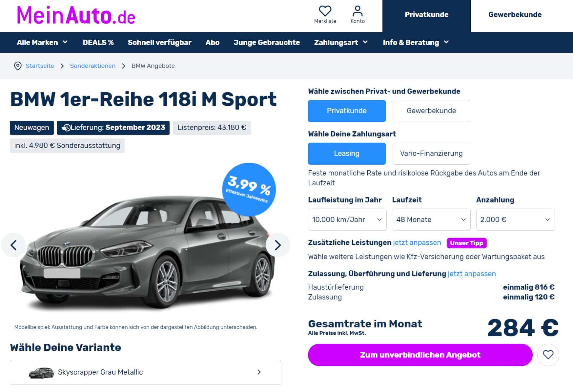This screenshot has height=392, width=573.
Task: Click Zum unverbindlichen Angebot button
Action: tap(420, 355)
